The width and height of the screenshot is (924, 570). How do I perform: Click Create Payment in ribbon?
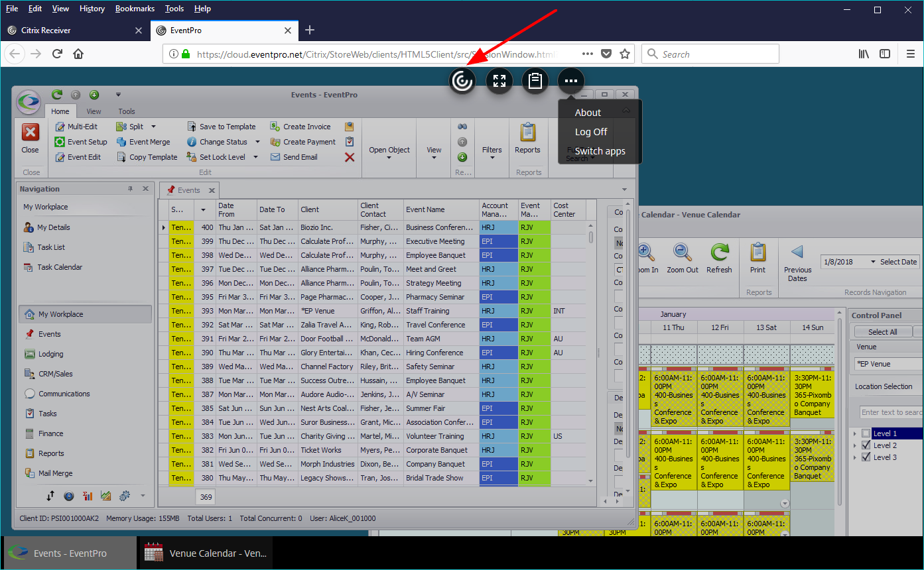click(x=303, y=142)
